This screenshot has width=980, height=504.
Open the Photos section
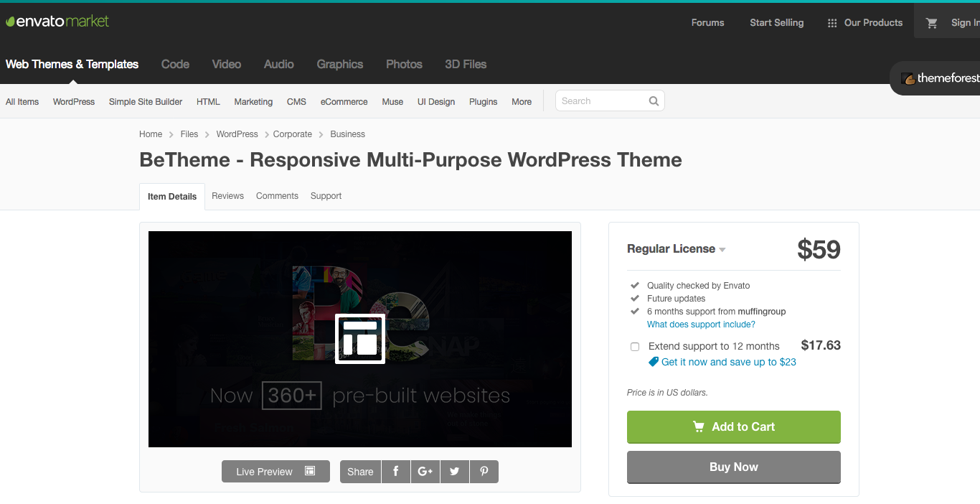(404, 65)
